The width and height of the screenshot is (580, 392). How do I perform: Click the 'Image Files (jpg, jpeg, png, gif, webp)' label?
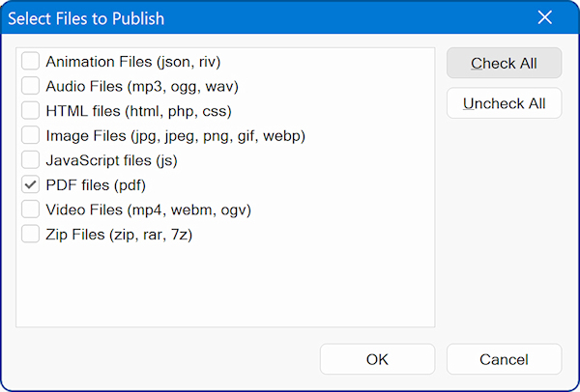coord(175,135)
